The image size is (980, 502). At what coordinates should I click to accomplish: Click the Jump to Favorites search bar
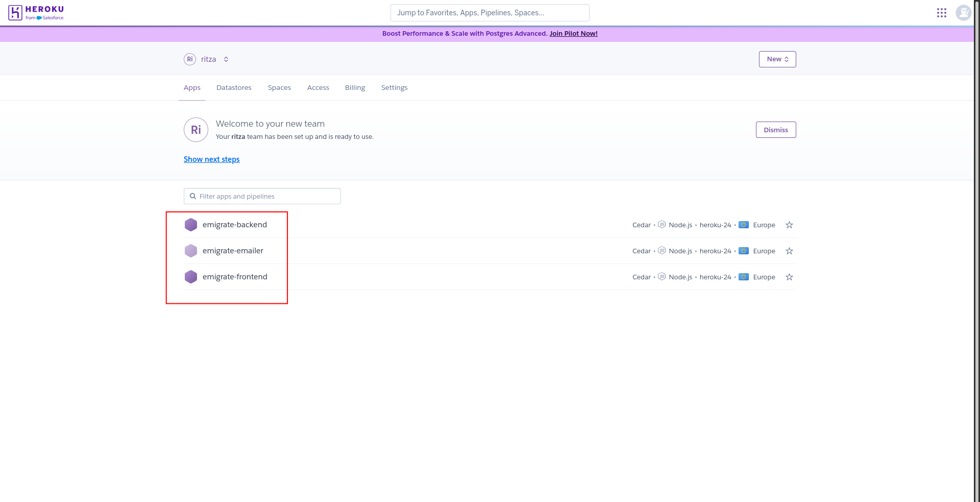tap(489, 12)
